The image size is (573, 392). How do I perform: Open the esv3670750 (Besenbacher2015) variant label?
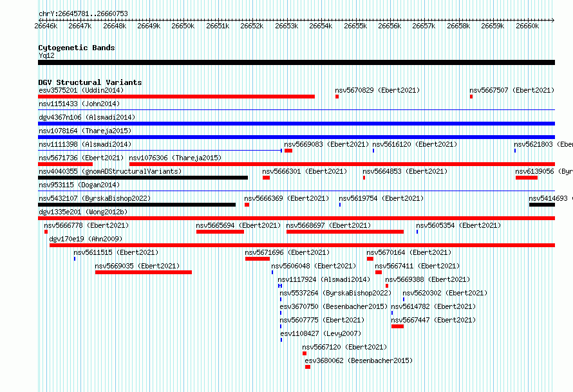333,306
